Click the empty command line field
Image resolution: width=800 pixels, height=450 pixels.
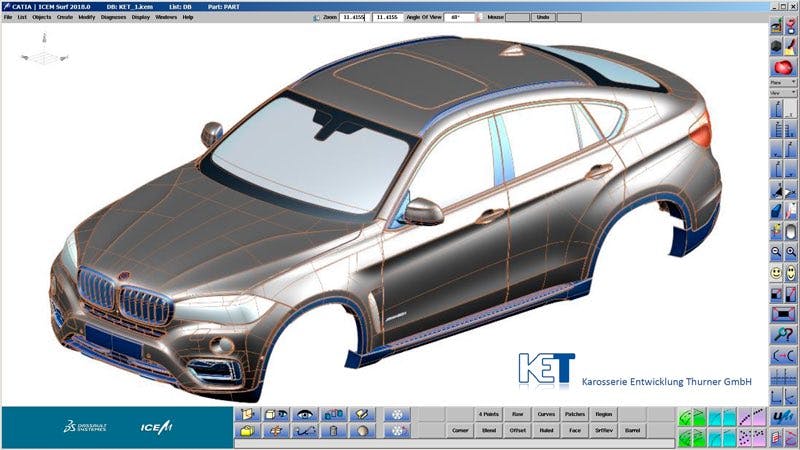click(x=454, y=444)
